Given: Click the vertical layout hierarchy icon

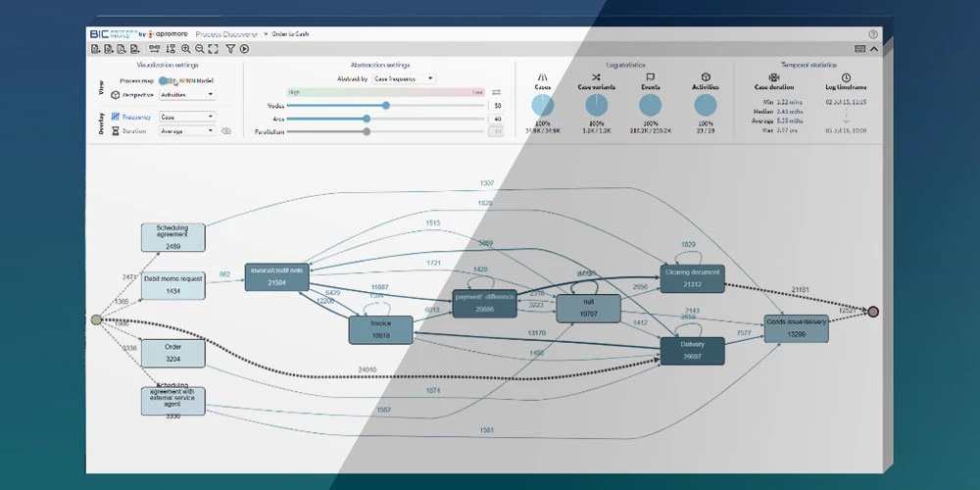Looking at the screenshot, I should [171, 49].
